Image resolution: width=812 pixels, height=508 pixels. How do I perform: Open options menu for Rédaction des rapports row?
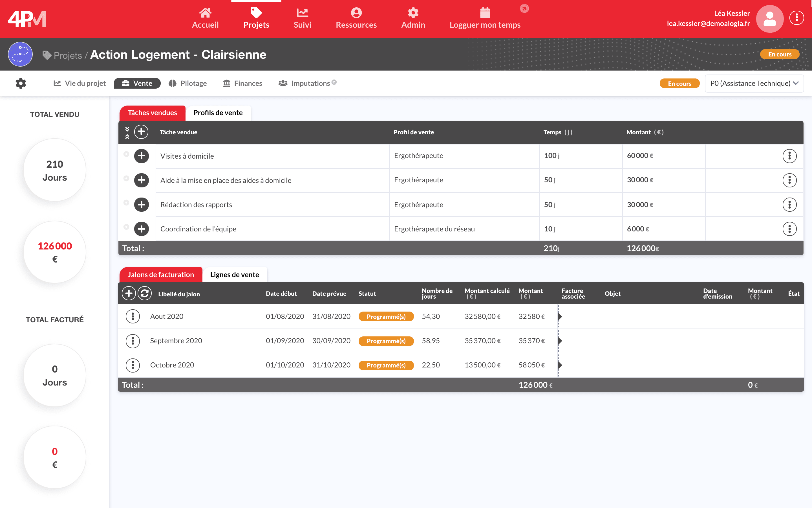789,205
